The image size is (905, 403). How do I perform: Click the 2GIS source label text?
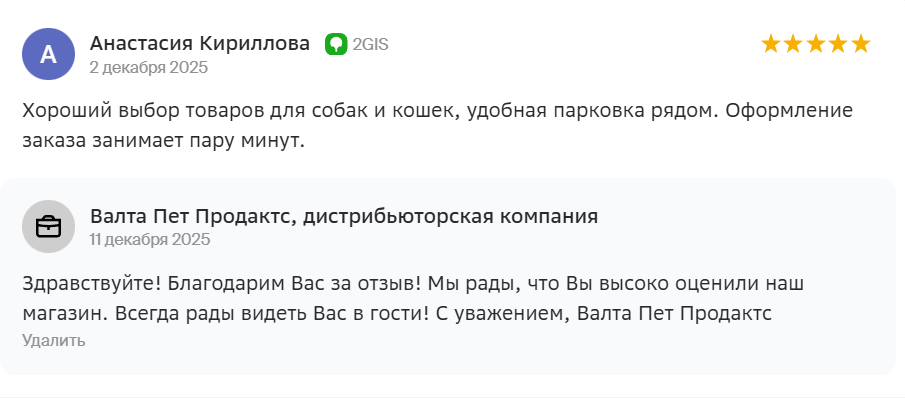pyautogui.click(x=370, y=44)
